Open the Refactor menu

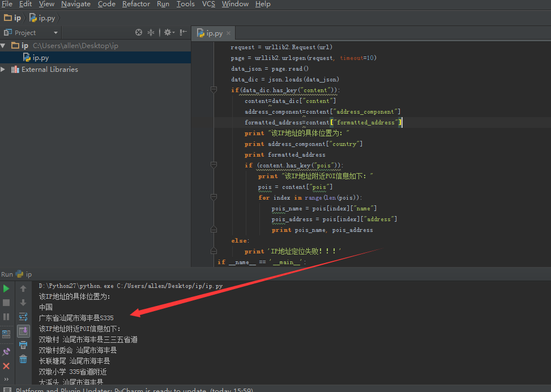(x=136, y=4)
